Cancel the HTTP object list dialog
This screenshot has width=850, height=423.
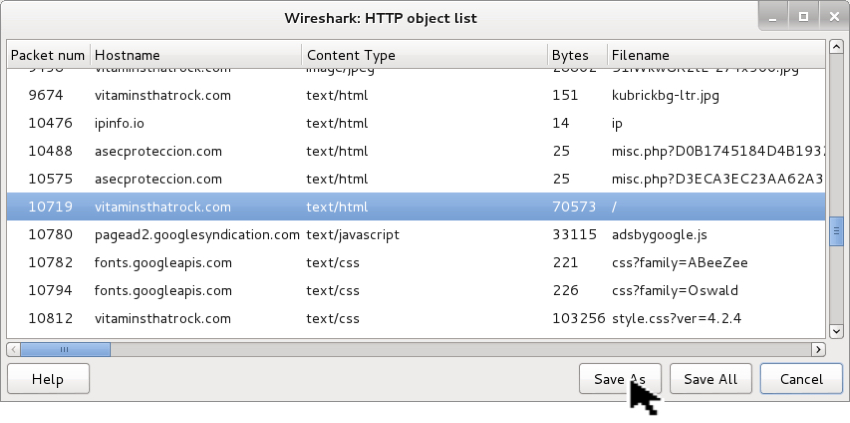[x=801, y=379]
